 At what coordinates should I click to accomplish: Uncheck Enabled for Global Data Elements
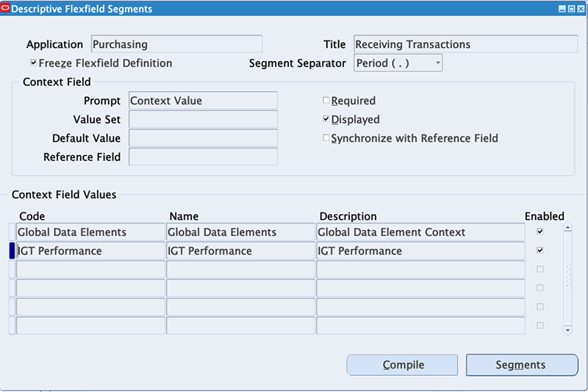point(540,232)
